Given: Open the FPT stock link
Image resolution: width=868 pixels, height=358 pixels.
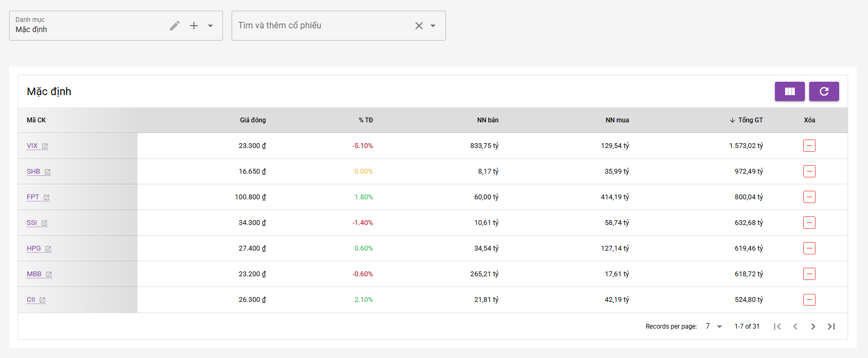Looking at the screenshot, I should tap(33, 197).
